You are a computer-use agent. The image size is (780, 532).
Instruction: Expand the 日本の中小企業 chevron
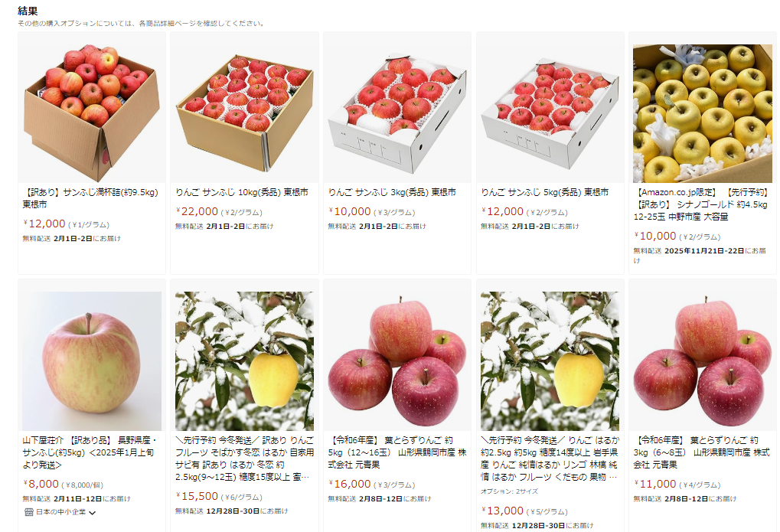[93, 513]
